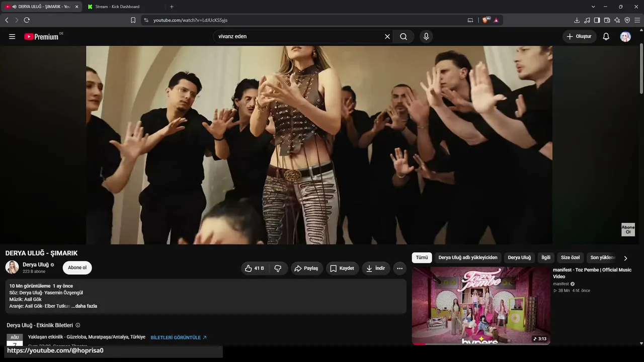Select the İlgili filter chip
The width and height of the screenshot is (644, 362).
pyautogui.click(x=546, y=257)
